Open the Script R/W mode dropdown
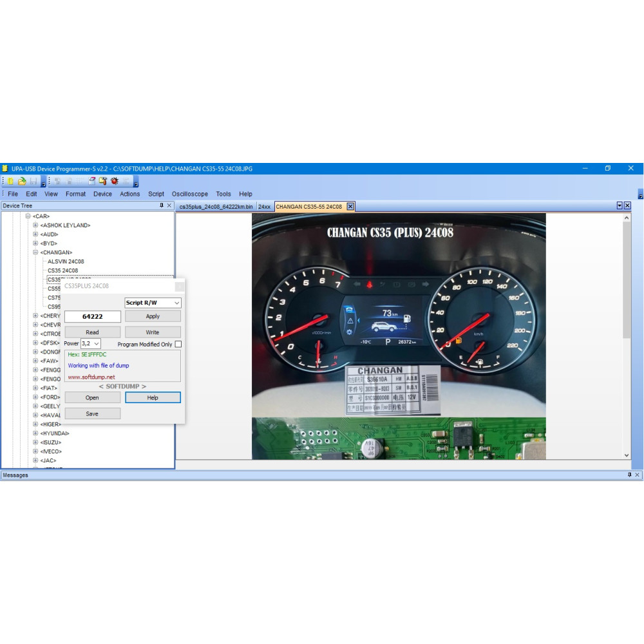The width and height of the screenshot is (644, 644). pyautogui.click(x=153, y=303)
